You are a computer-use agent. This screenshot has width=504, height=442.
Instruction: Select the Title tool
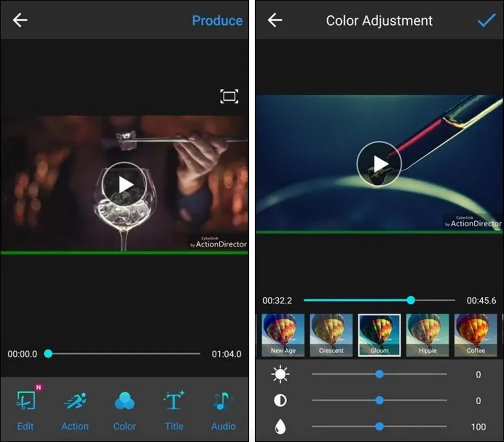(x=173, y=409)
